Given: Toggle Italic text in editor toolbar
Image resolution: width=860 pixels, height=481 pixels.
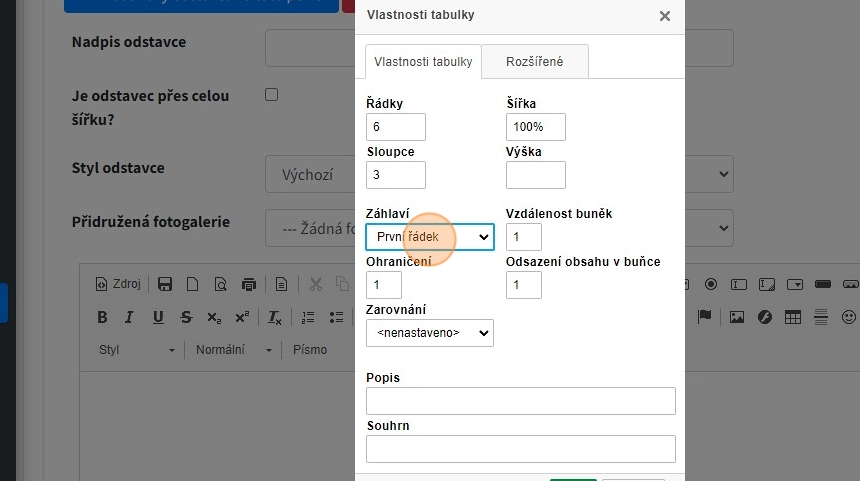Looking at the screenshot, I should pyautogui.click(x=129, y=318).
